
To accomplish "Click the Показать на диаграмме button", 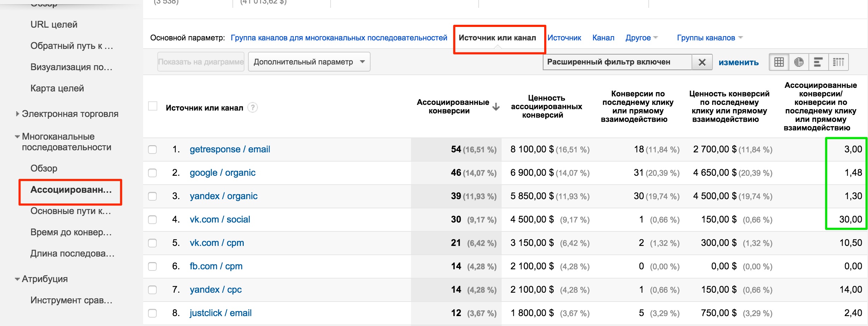I will pyautogui.click(x=201, y=62).
